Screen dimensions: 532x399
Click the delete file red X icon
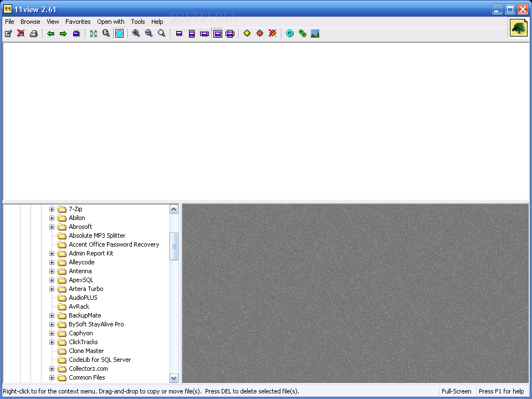pyautogui.click(x=21, y=33)
